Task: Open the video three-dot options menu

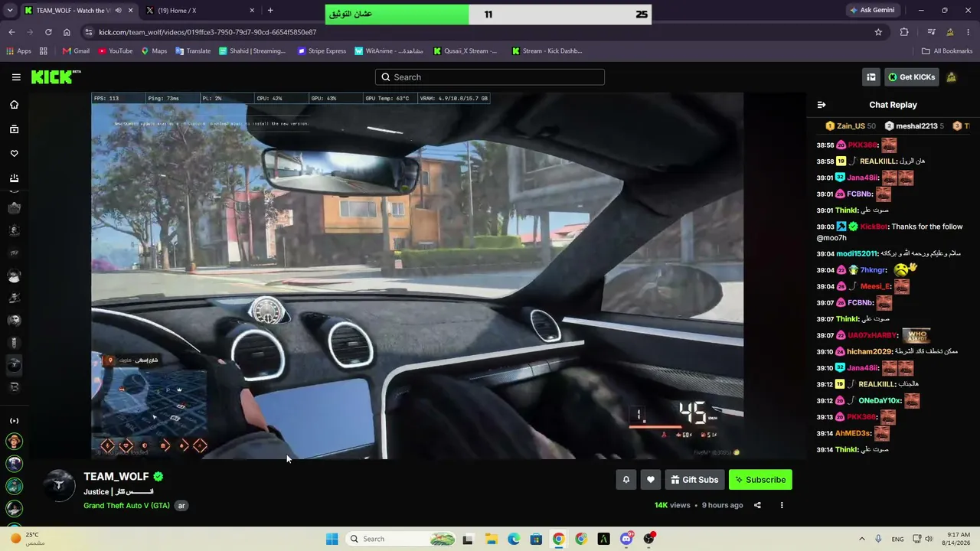Action: click(x=782, y=505)
